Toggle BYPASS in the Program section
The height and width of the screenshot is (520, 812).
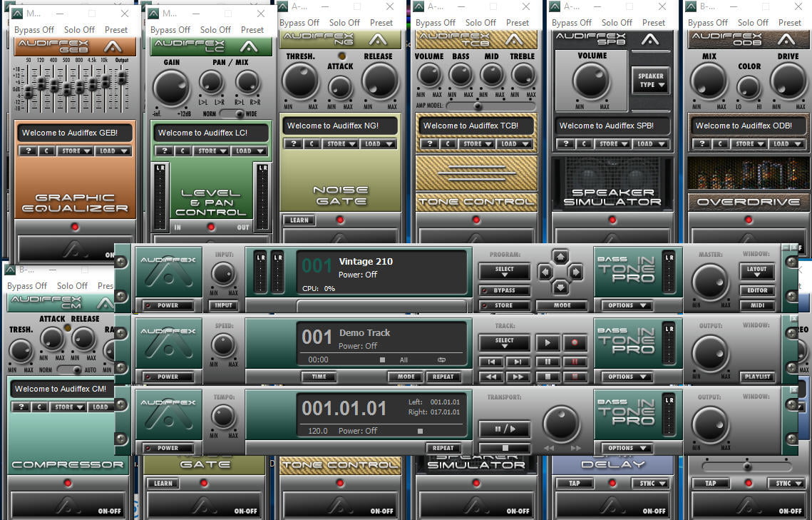tap(505, 290)
